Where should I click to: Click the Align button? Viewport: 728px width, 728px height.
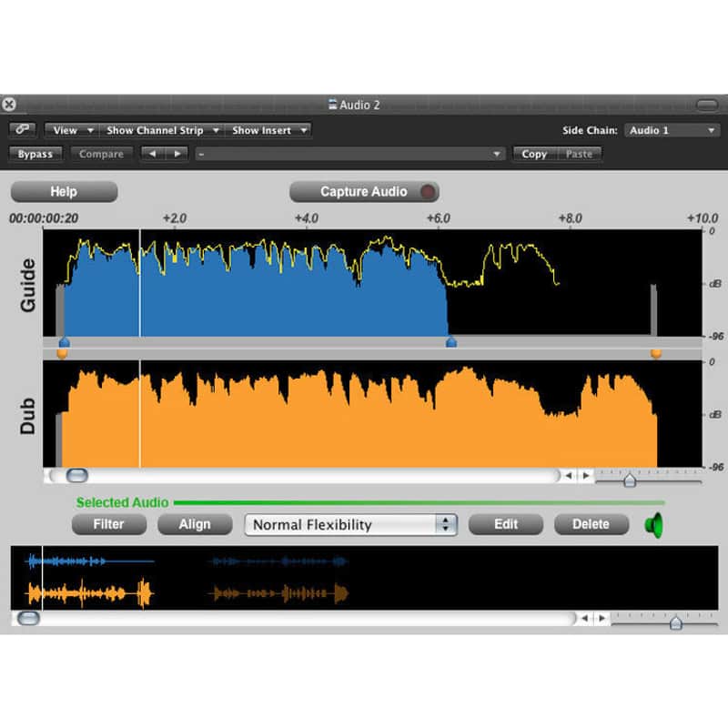pyautogui.click(x=195, y=525)
